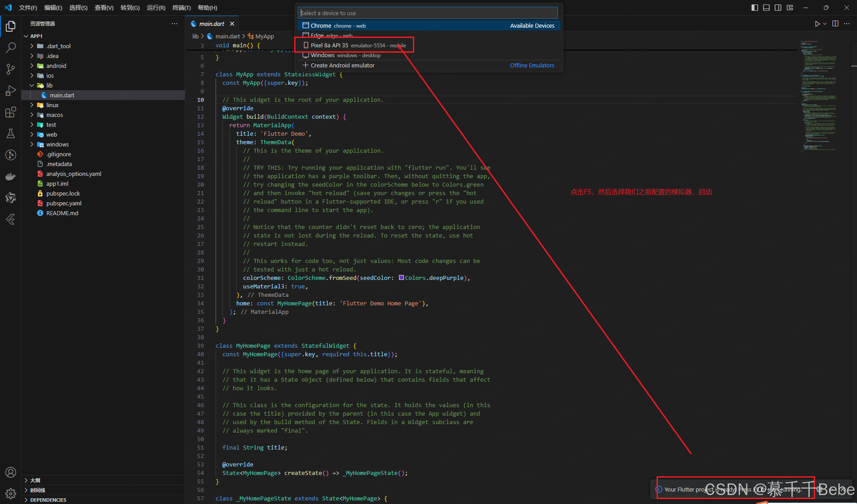This screenshot has height=504, width=857.
Task: Toggle secondary sidebar layout button
Action: [778, 8]
